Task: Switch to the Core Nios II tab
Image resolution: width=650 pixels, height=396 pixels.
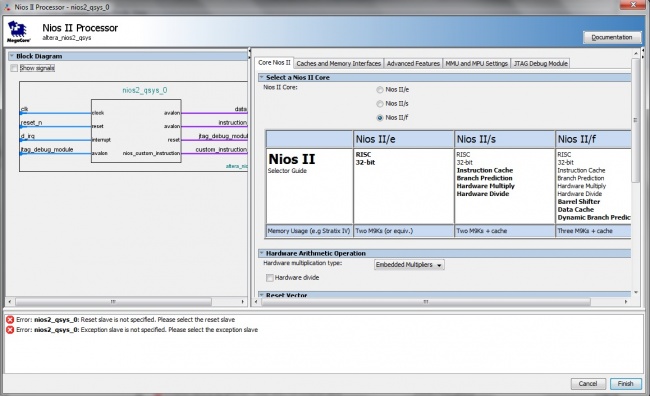Action: (274, 63)
